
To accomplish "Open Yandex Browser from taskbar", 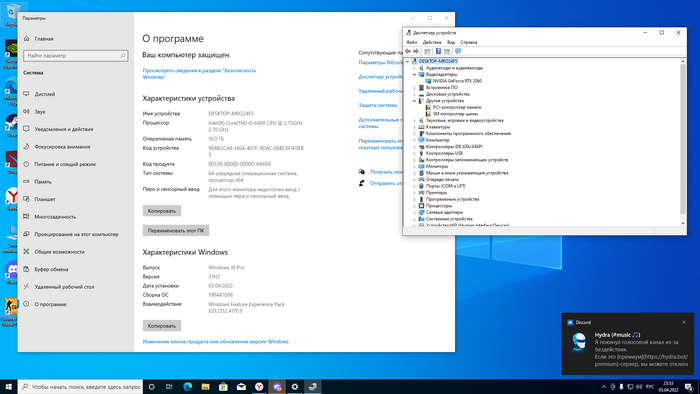I will point(259,387).
